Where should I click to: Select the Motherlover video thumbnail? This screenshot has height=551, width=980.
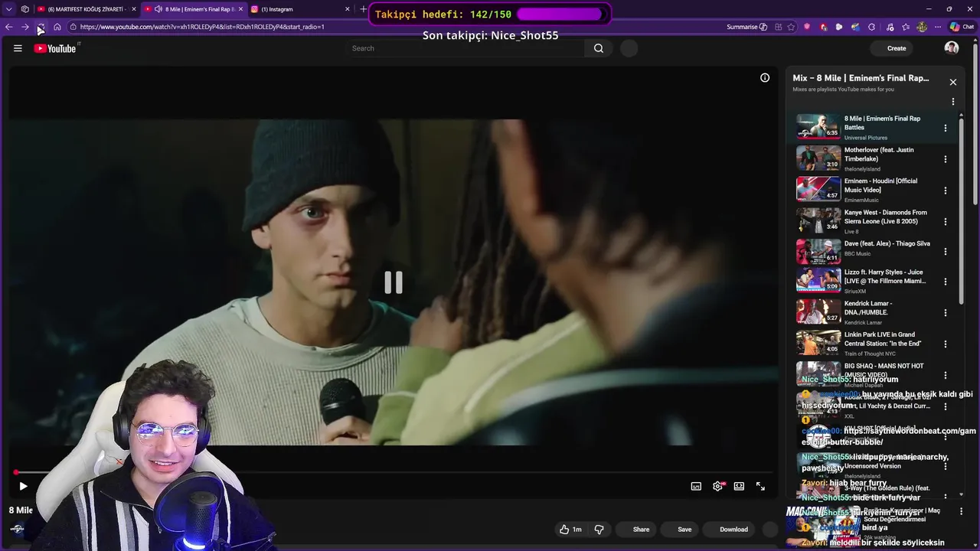click(x=818, y=158)
